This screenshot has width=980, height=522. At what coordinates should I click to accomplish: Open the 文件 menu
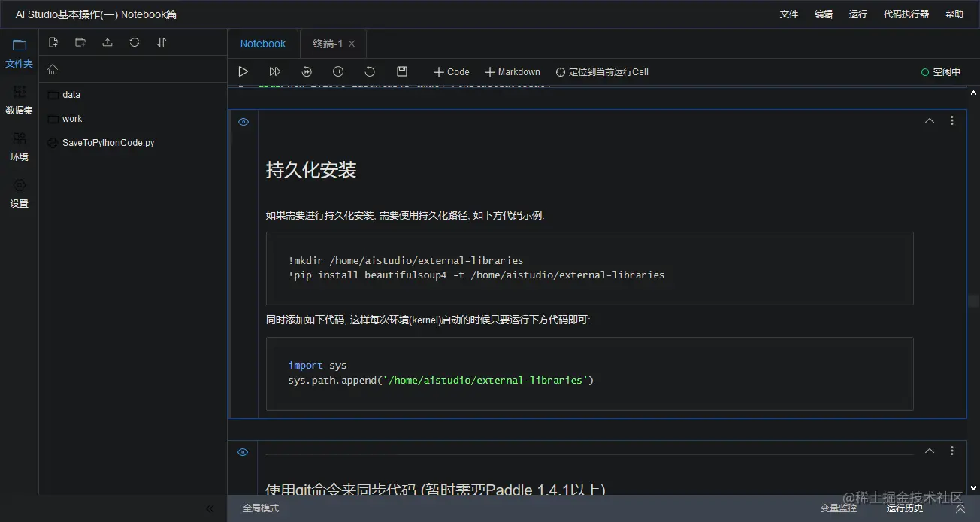[x=789, y=14]
